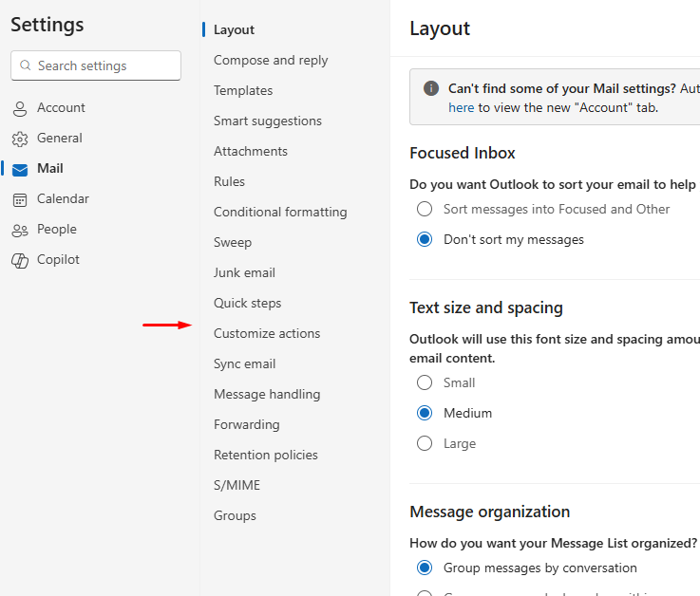Open Quick steps settings
This screenshot has width=700, height=596.
coord(247,303)
